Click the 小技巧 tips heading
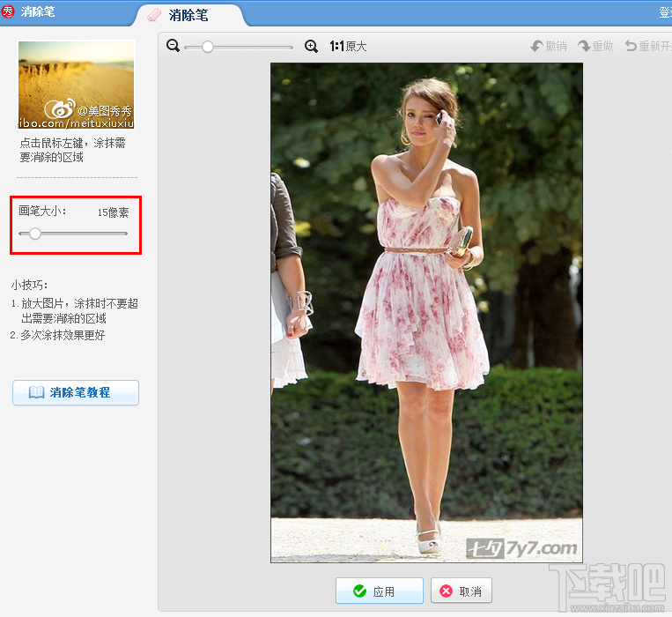The width and height of the screenshot is (672, 617). point(30,285)
